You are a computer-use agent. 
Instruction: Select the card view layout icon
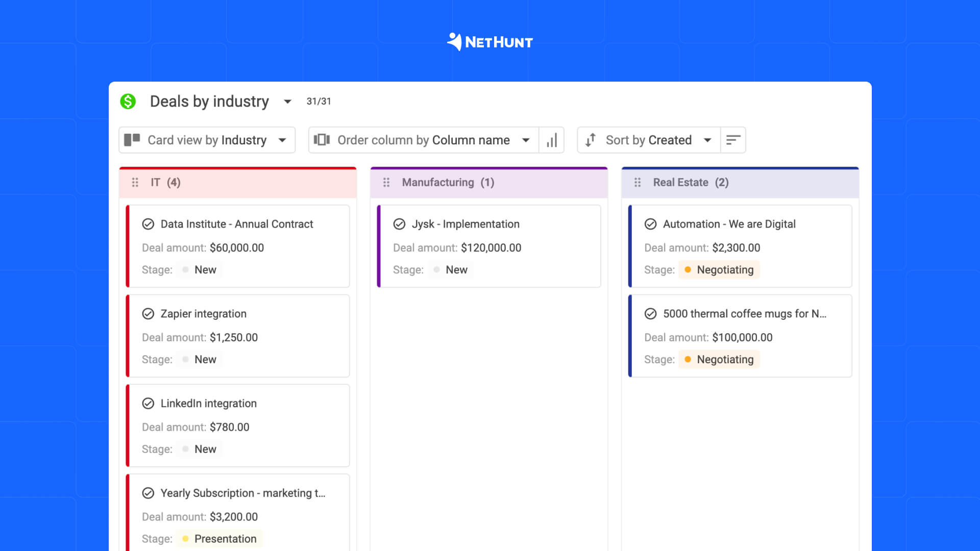(x=133, y=140)
